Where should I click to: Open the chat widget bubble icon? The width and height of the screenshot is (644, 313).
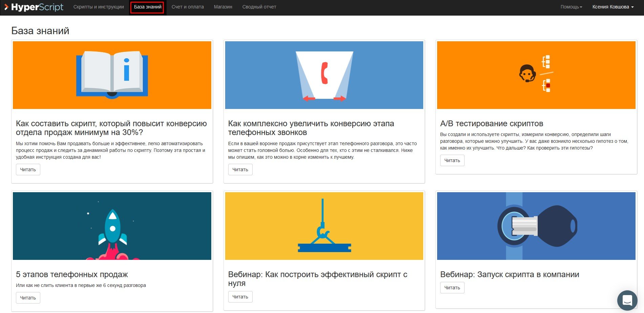(627, 300)
